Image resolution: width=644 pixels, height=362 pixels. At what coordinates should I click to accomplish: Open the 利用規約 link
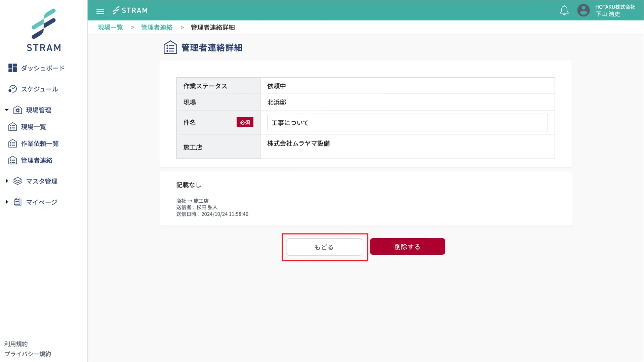16,344
